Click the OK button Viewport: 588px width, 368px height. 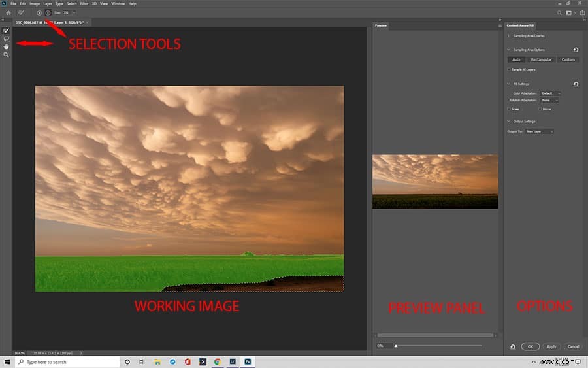coord(531,346)
